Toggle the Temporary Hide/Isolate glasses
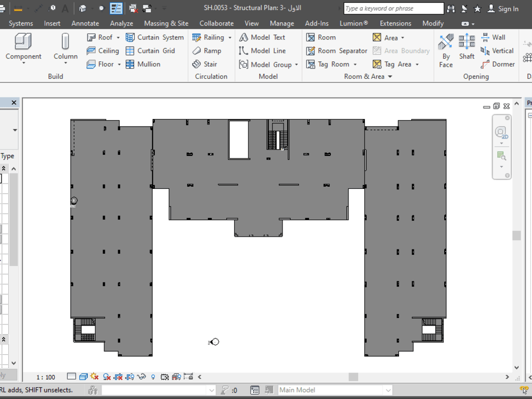The width and height of the screenshot is (532, 399). pyautogui.click(x=141, y=377)
